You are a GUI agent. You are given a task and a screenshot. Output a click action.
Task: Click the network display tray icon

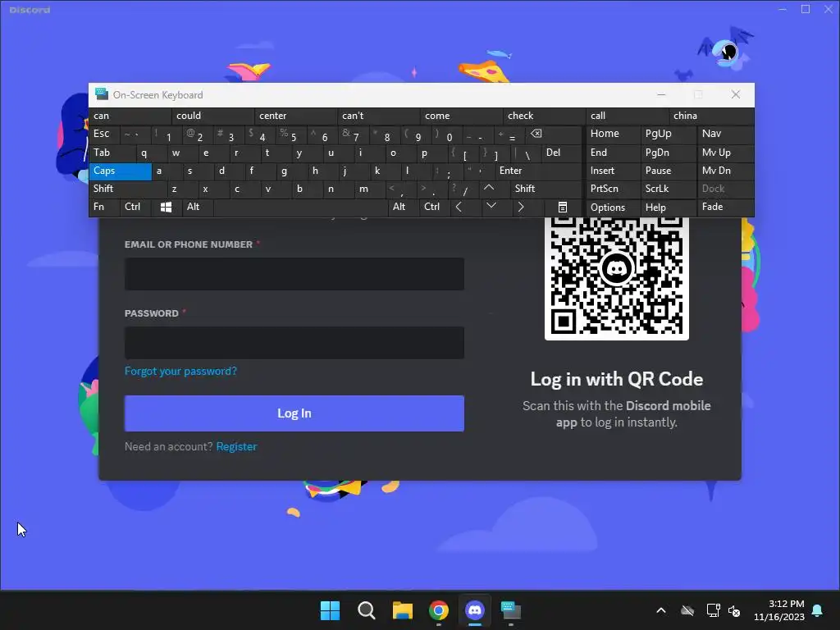713,610
